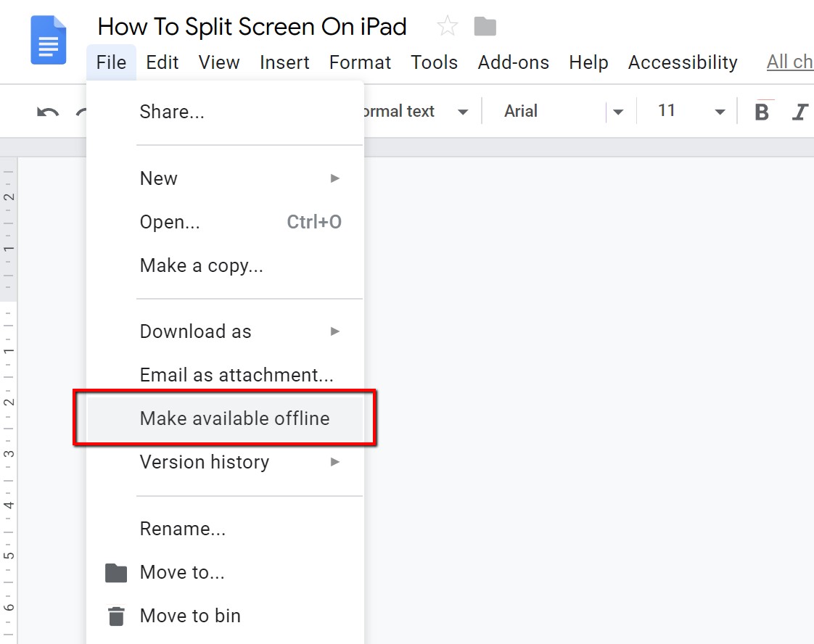
Task: Select Make available offline
Action: click(234, 418)
